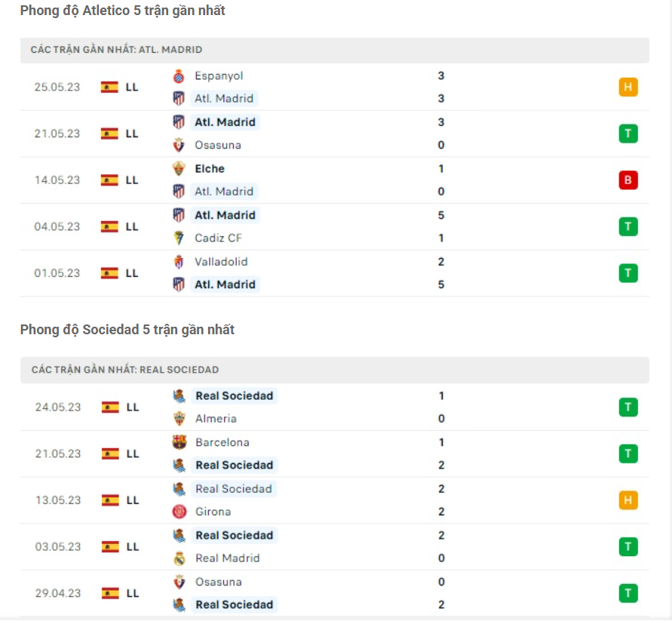This screenshot has width=672, height=621.
Task: Open the Atl. Madrid team name link
Action: (x=224, y=98)
